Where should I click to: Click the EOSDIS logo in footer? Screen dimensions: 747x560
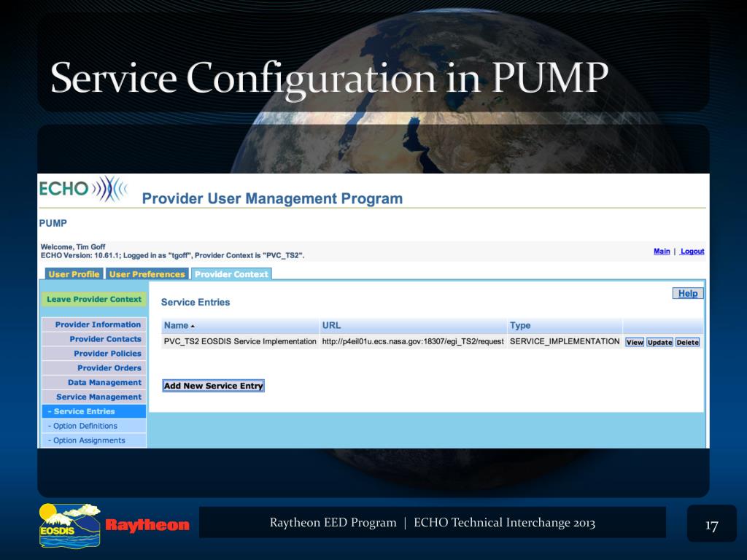coord(70,525)
